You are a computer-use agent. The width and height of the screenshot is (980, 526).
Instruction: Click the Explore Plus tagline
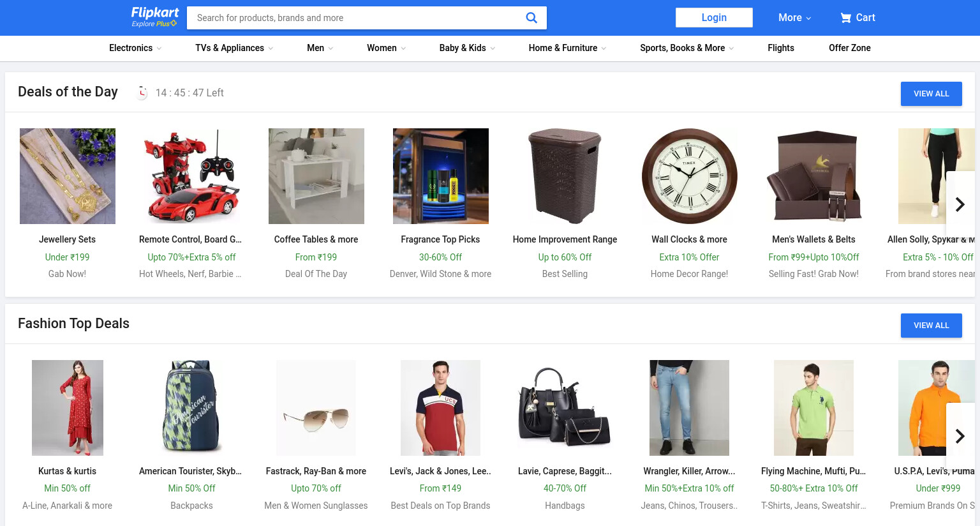pyautogui.click(x=154, y=24)
